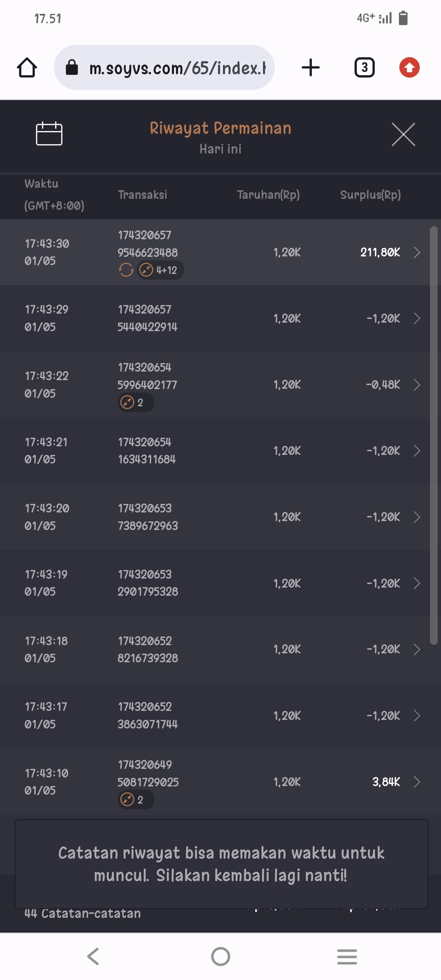The image size is (441, 980).
Task: Tap the circular respin icon on first record
Action: click(126, 270)
